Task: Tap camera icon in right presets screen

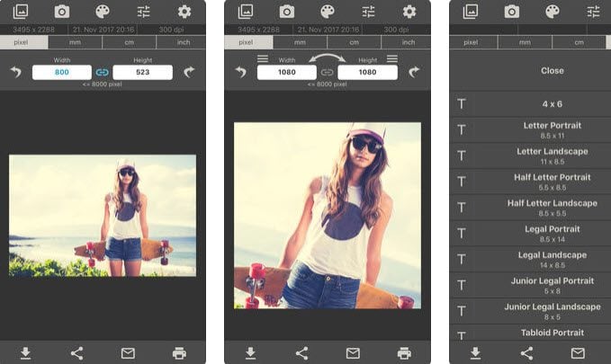Action: click(x=512, y=12)
